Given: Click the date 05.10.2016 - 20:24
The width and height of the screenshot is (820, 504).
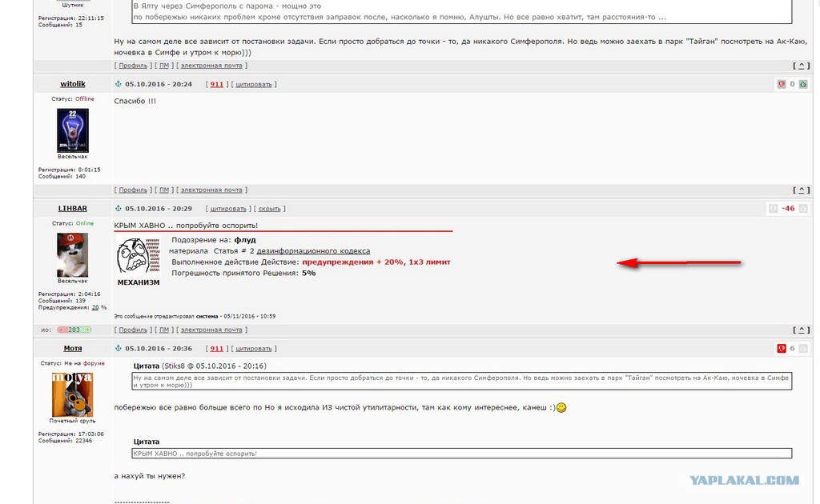Looking at the screenshot, I should (159, 84).
